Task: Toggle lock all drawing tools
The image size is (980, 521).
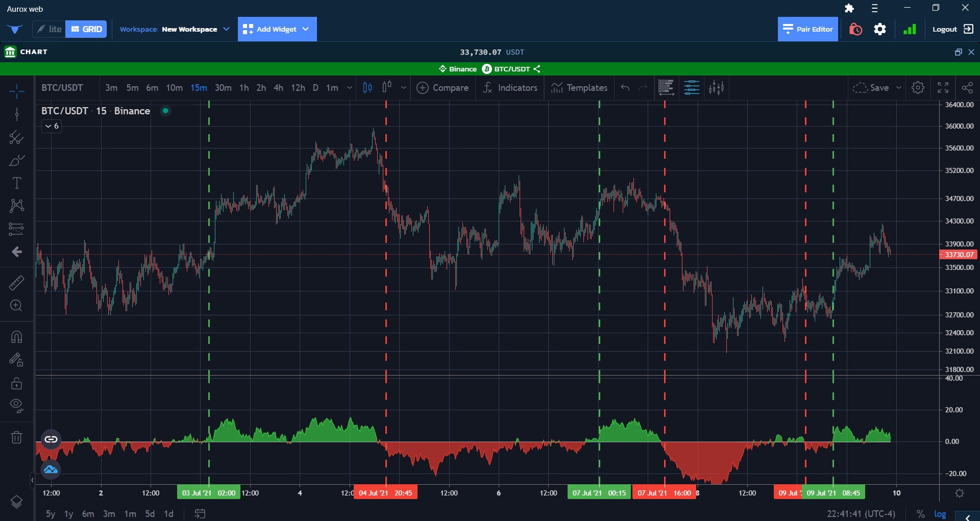Action: (x=16, y=383)
